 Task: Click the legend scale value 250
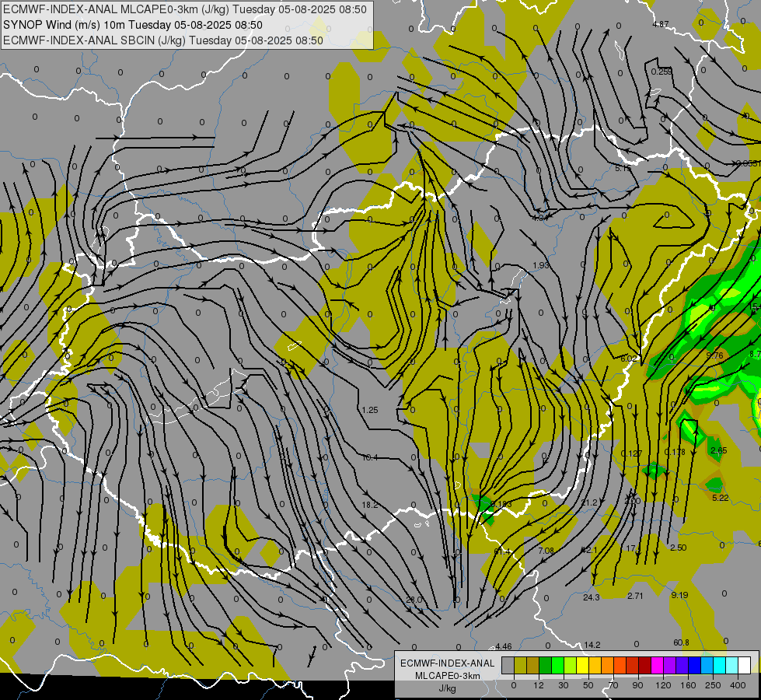point(713,685)
